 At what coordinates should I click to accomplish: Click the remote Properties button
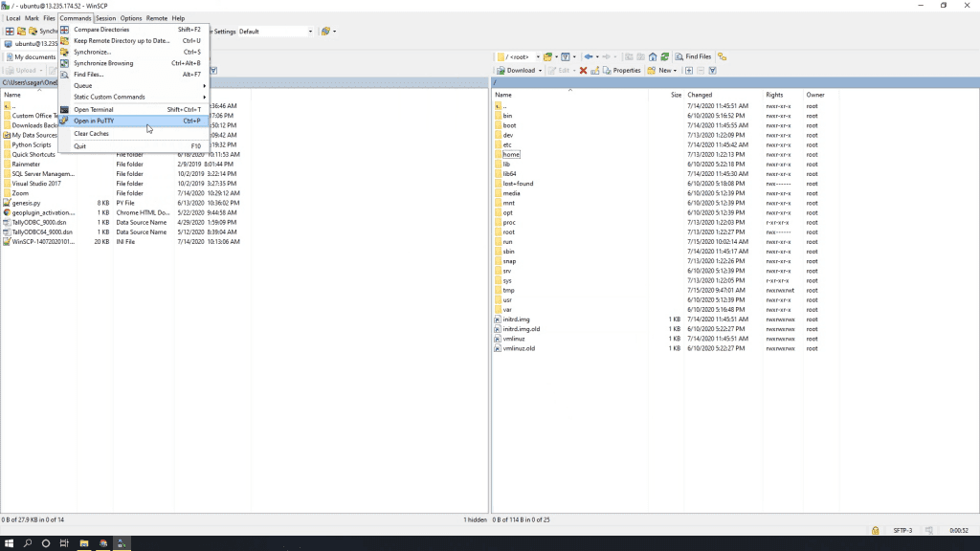pyautogui.click(x=621, y=70)
